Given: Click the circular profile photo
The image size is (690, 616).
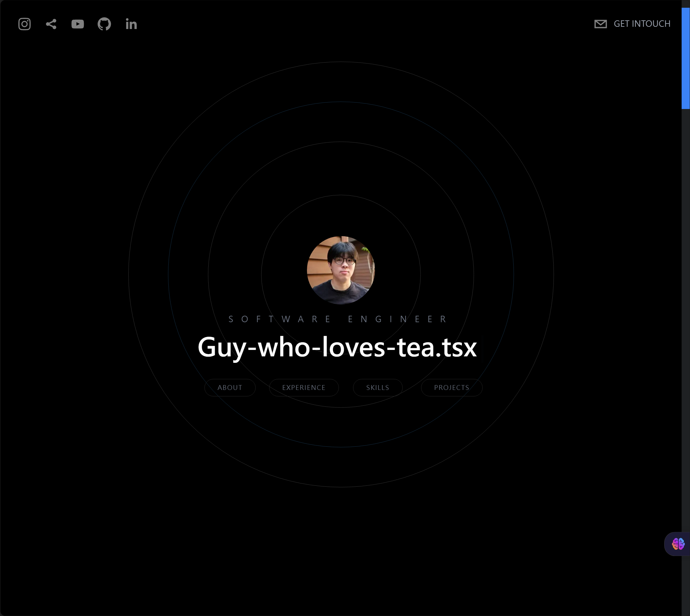Looking at the screenshot, I should point(341,270).
